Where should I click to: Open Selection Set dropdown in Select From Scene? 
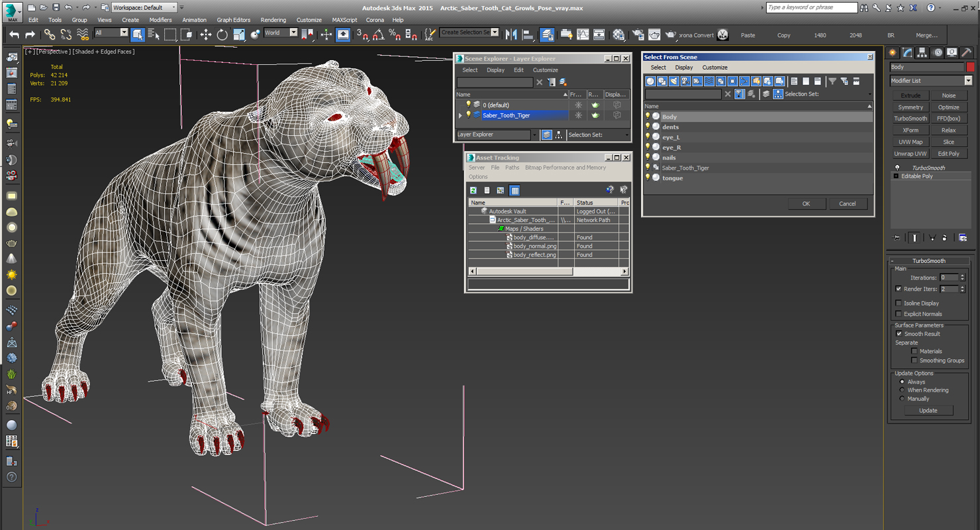click(869, 94)
